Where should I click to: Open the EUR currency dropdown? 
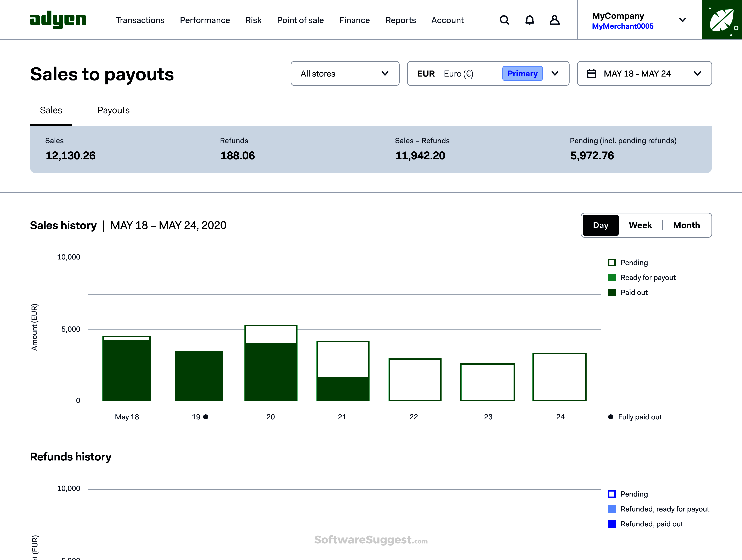pos(555,73)
